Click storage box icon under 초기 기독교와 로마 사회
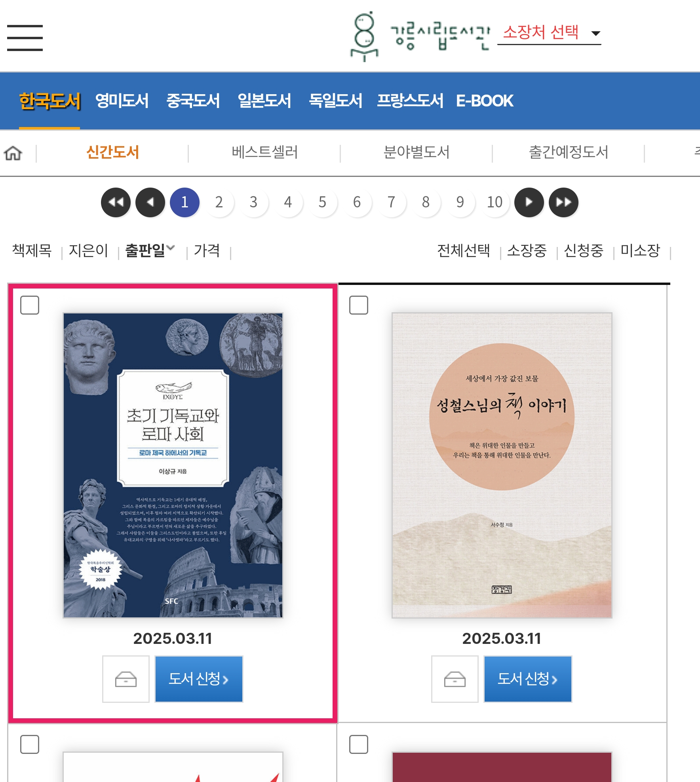The height and width of the screenshot is (782, 700). coord(126,679)
